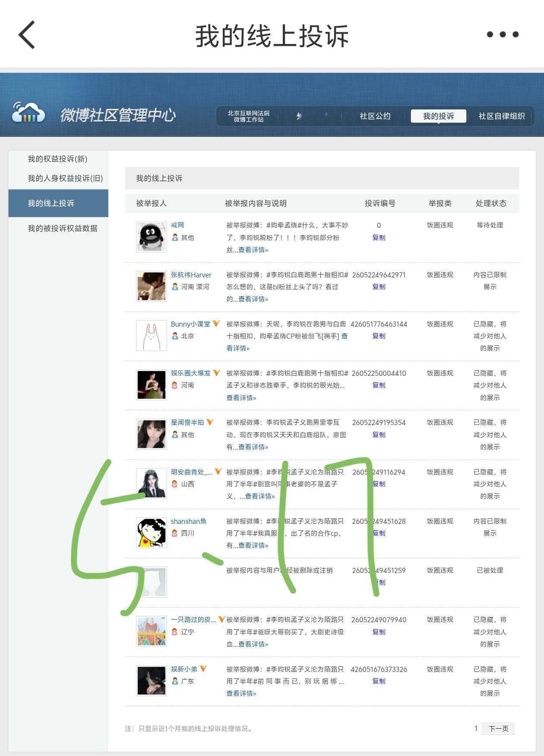Click Bunny小课堂's rabbit avatar
This screenshot has width=544, height=756.
click(x=152, y=335)
